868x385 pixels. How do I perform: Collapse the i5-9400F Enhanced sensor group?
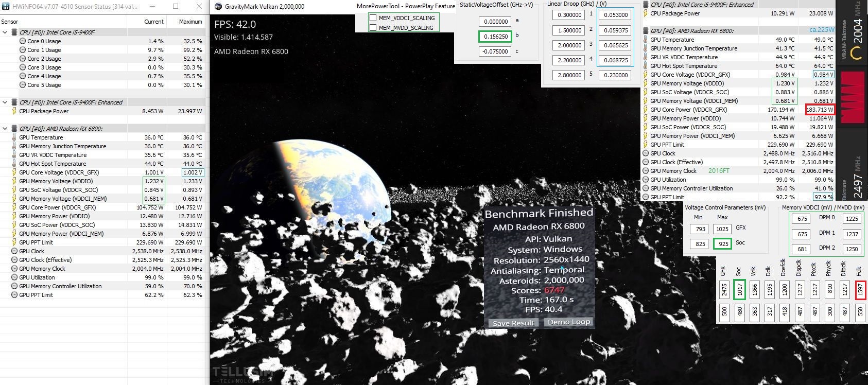click(5, 102)
